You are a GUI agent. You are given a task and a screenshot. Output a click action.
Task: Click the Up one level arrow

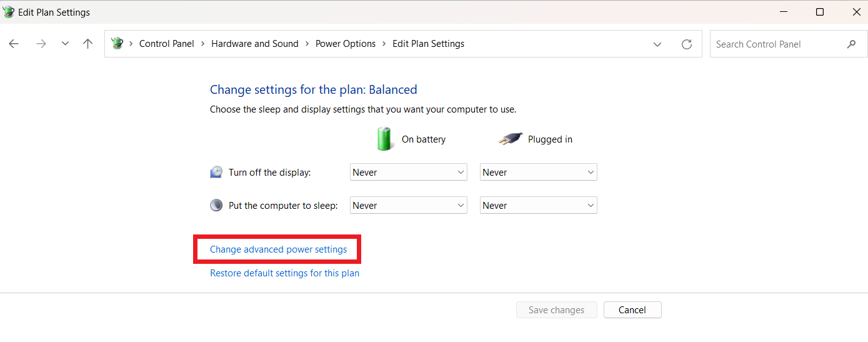[87, 44]
